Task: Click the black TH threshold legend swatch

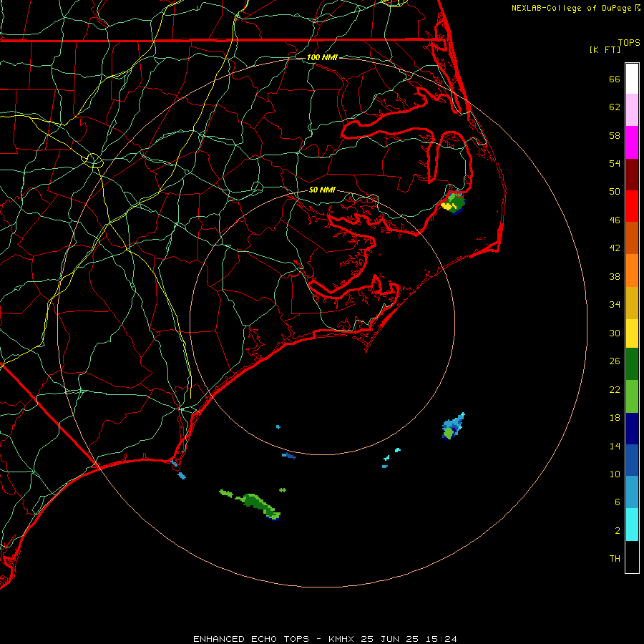Action: (x=632, y=557)
